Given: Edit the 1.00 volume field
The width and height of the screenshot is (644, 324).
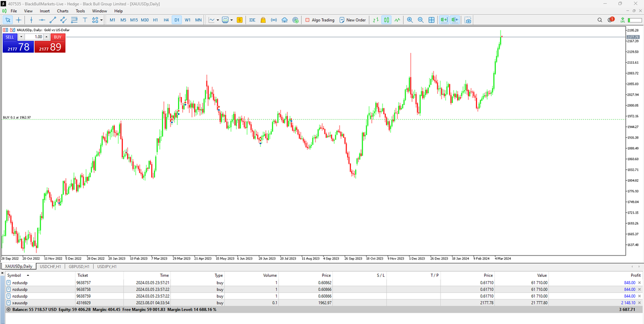Looking at the screenshot, I should [34, 37].
